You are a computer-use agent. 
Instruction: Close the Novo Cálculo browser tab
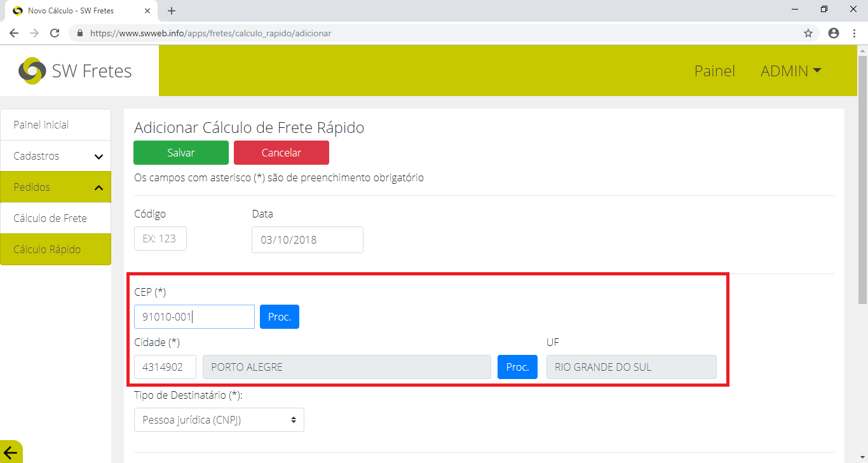click(x=147, y=11)
